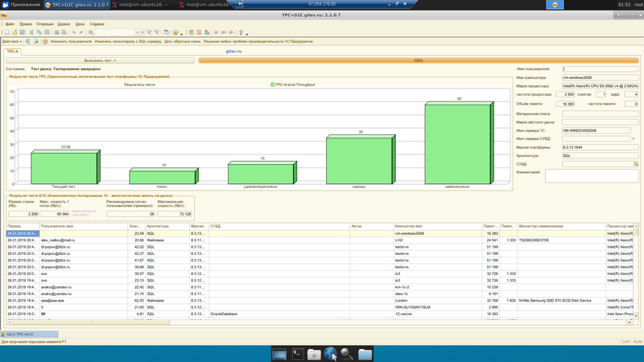644x362 pixels.
Task: Select row with user alex_nalitov@mail.ru
Action: coord(320,240)
